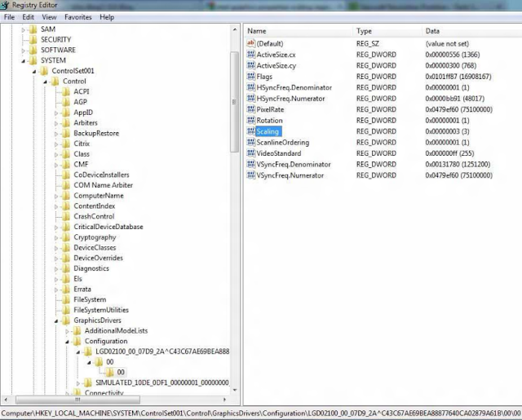Screen dimensions: 522x420
Task: Click the tree pane scroll down arrow
Action: [234, 390]
